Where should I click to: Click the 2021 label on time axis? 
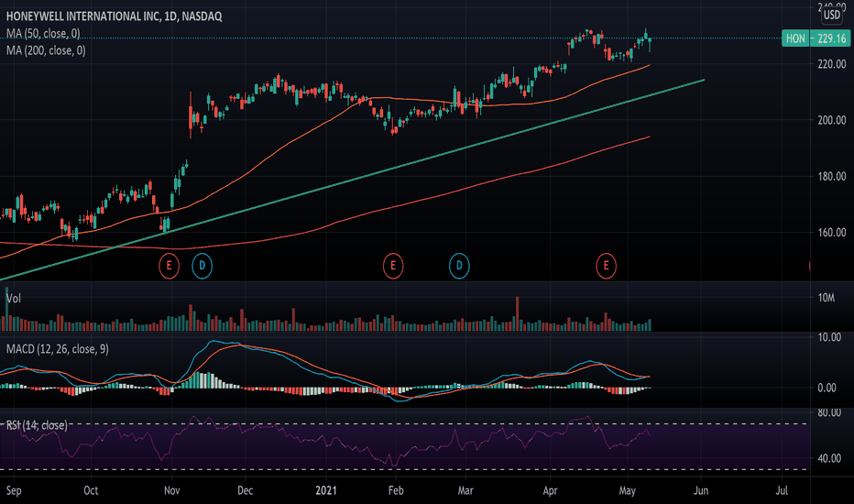(326, 490)
